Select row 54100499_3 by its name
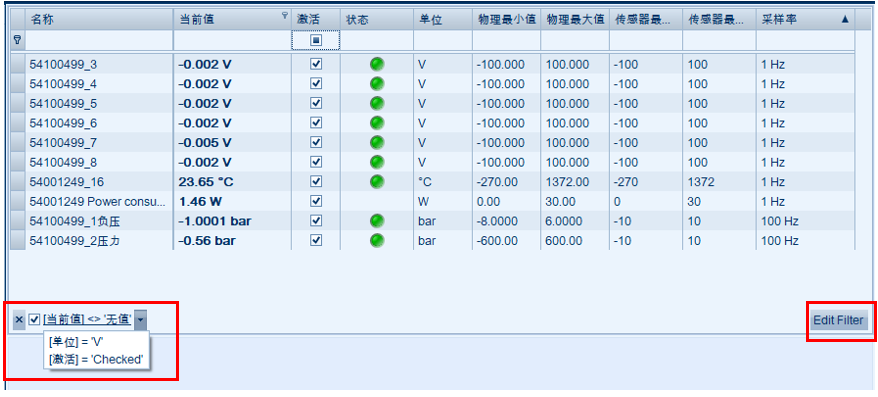Screen dimensions: 878x397 click(x=63, y=64)
